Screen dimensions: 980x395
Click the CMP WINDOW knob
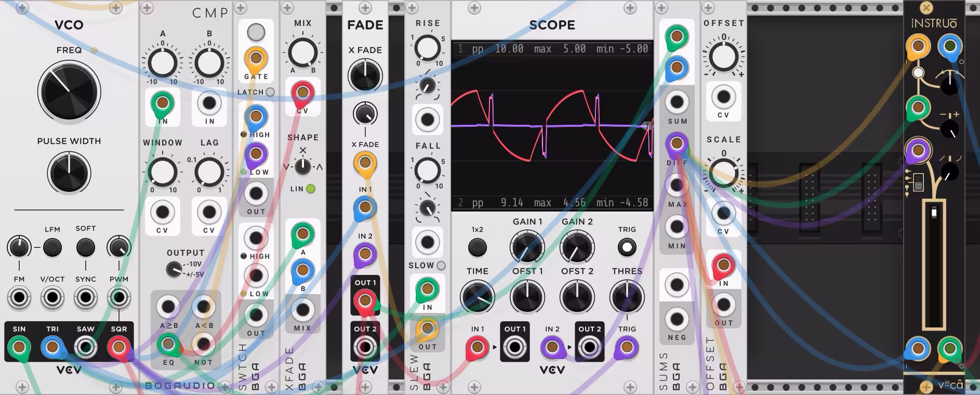163,172
